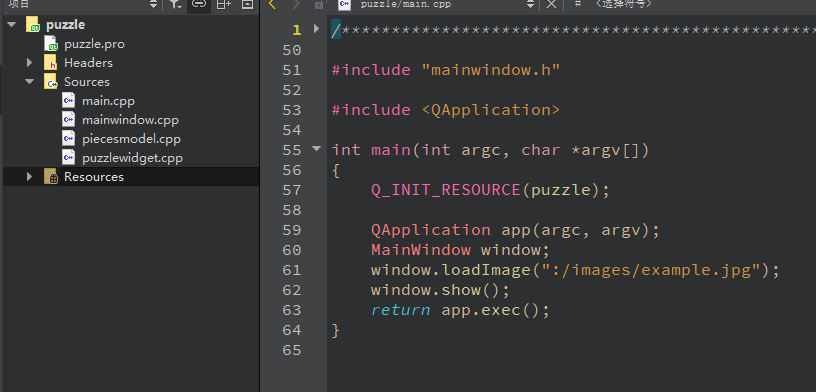816x392 pixels.
Task: Open the puzzle/main.cpp file dropdown
Action: (x=530, y=4)
